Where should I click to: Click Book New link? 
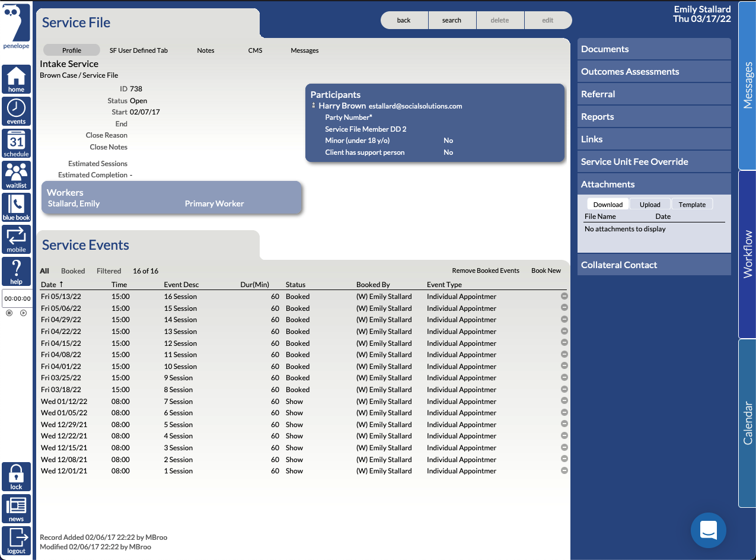546,271
